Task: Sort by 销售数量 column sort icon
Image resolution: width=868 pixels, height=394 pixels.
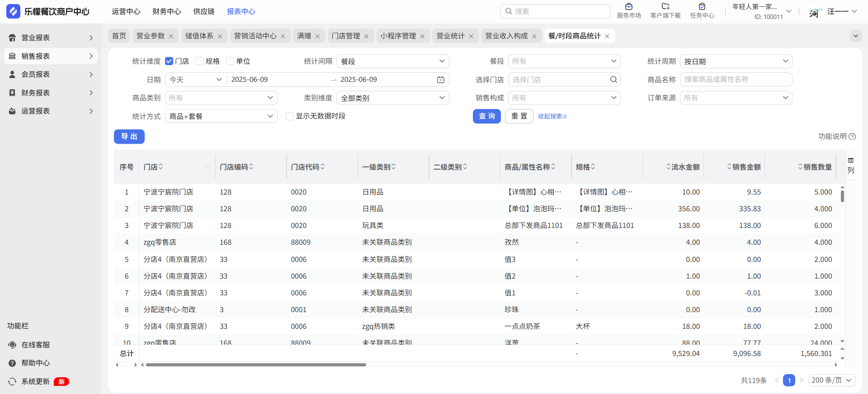Action: tap(800, 167)
